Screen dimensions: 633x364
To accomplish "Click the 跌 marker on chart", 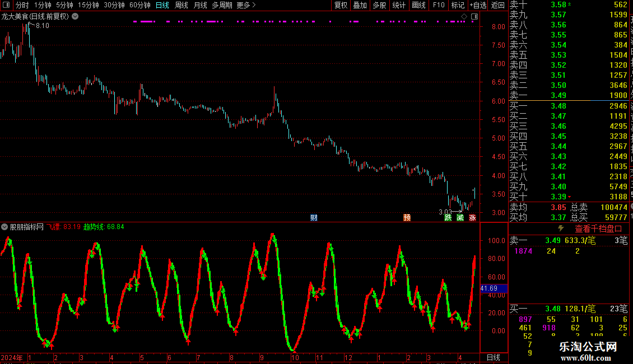I will pyautogui.click(x=448, y=217).
